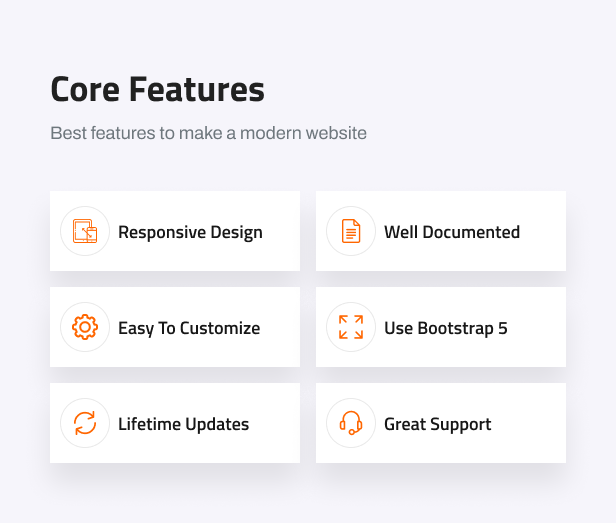Select the 'Use Bootstrap 5' label
Image resolution: width=616 pixels, height=523 pixels.
(x=446, y=328)
